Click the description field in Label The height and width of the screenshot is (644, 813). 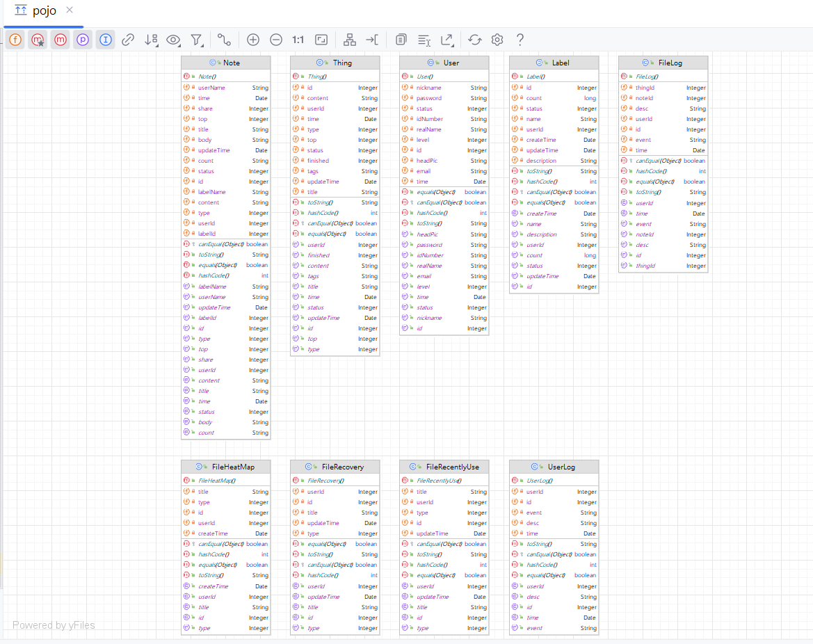[554, 161]
